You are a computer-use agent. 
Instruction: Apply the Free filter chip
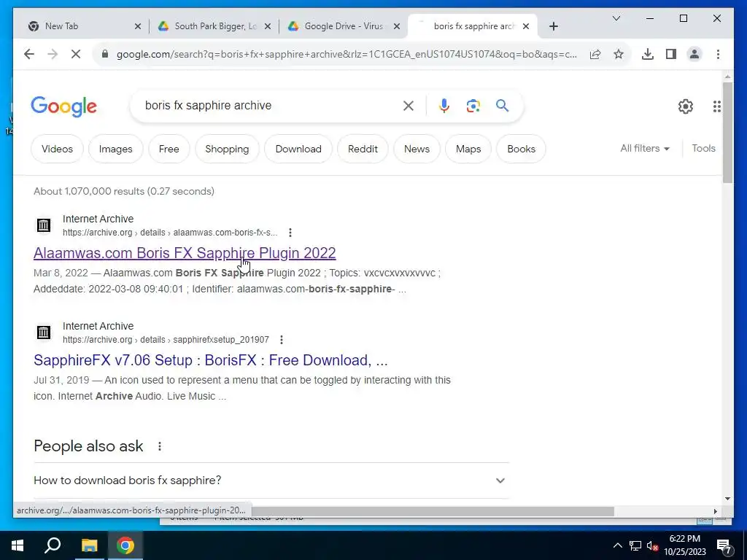pyautogui.click(x=169, y=149)
